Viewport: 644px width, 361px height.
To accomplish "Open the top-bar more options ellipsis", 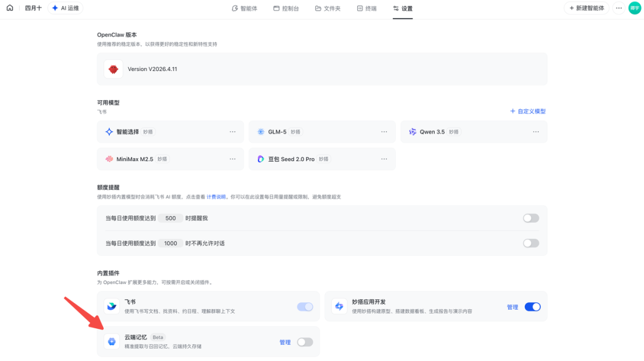I will click(619, 8).
